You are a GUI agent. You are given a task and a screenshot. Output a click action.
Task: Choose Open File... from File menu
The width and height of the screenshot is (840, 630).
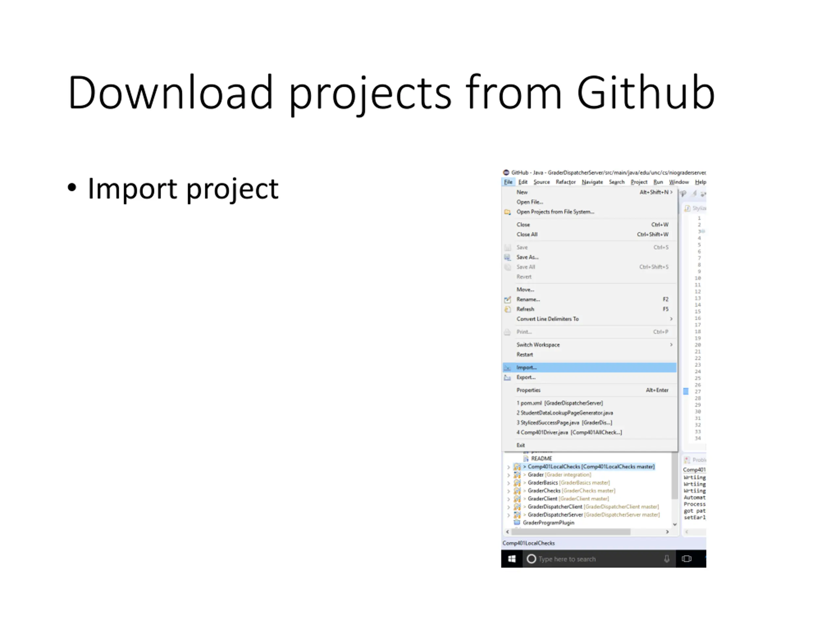(x=590, y=202)
